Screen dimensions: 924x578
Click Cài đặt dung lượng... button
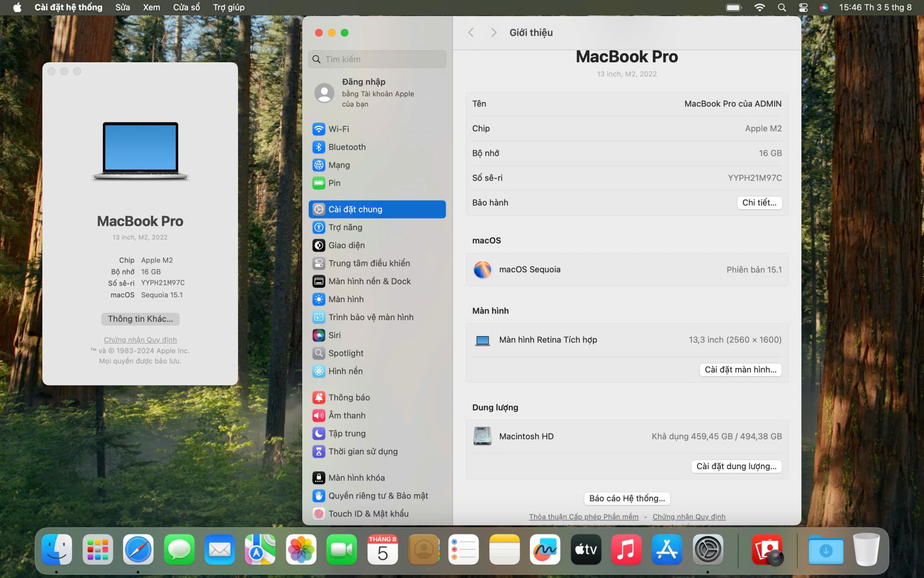click(x=736, y=466)
